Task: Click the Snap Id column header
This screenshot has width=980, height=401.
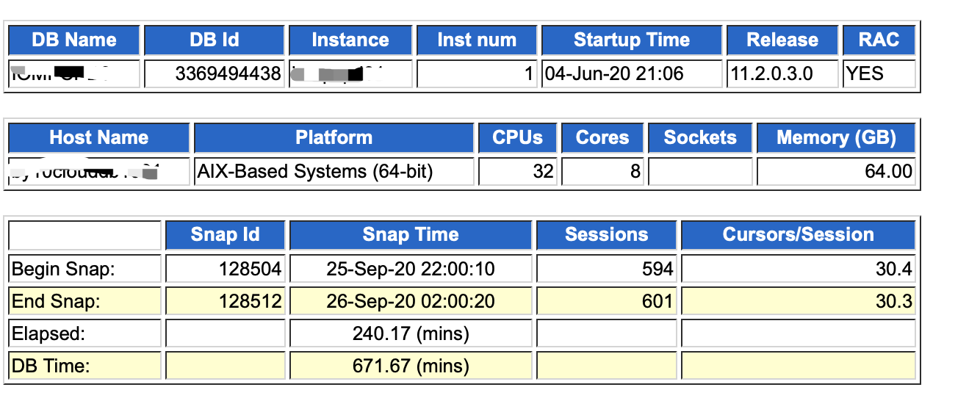Action: [x=225, y=235]
